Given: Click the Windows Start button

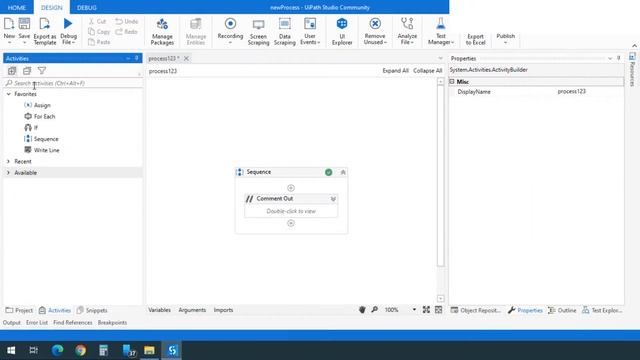Looking at the screenshot, I should tap(11, 350).
